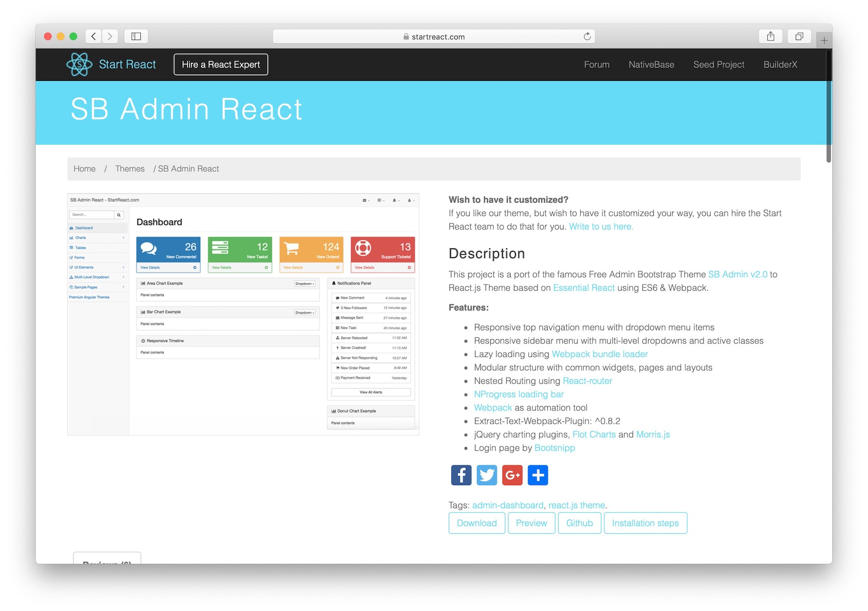This screenshot has height=611, width=868.
Task: Click the SB Admin dashboard preview image
Action: coord(243,314)
